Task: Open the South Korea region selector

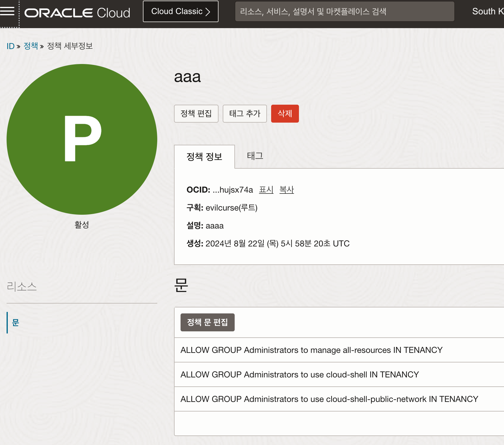Action: [x=487, y=11]
